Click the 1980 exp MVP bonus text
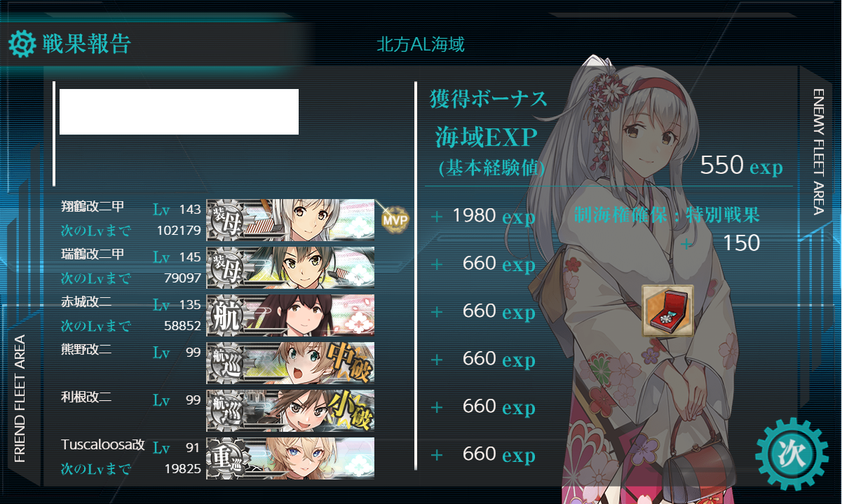This screenshot has height=504, width=842. coord(494,217)
